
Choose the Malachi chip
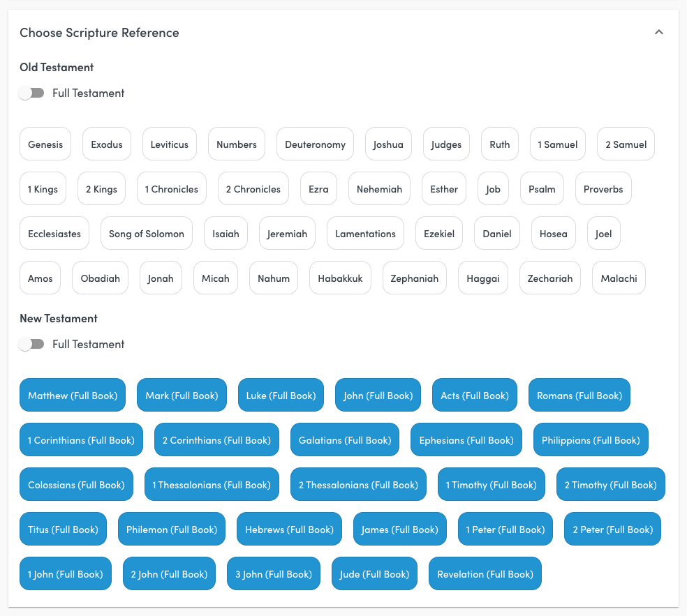(619, 278)
